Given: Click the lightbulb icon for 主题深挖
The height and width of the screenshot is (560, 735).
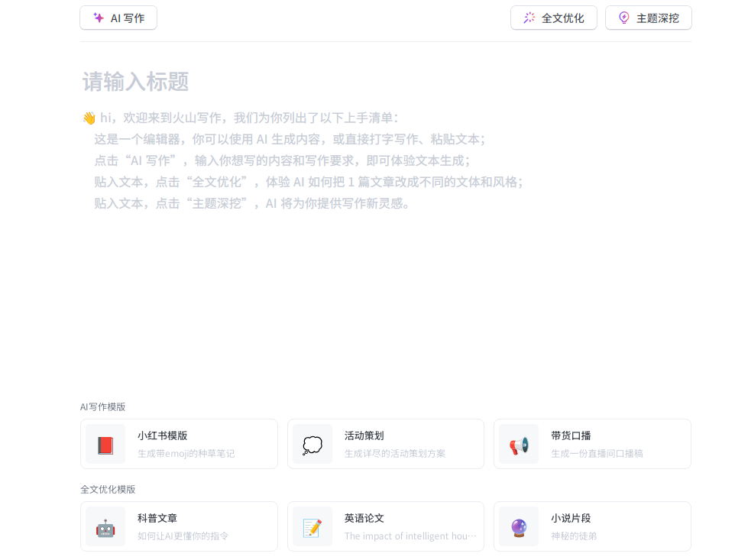Looking at the screenshot, I should tap(623, 18).
